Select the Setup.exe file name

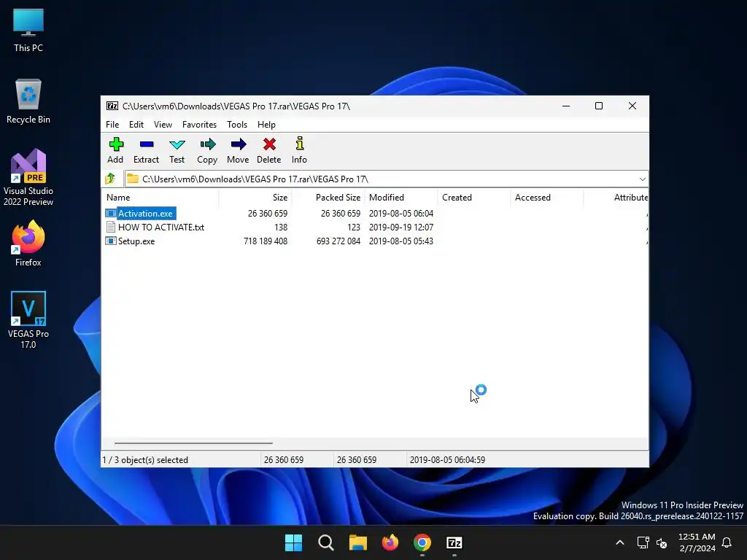click(x=136, y=241)
